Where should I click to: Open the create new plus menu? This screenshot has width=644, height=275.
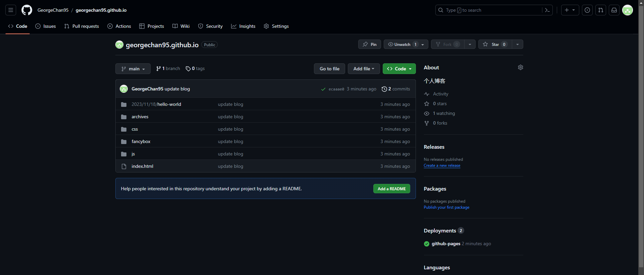[x=570, y=10]
